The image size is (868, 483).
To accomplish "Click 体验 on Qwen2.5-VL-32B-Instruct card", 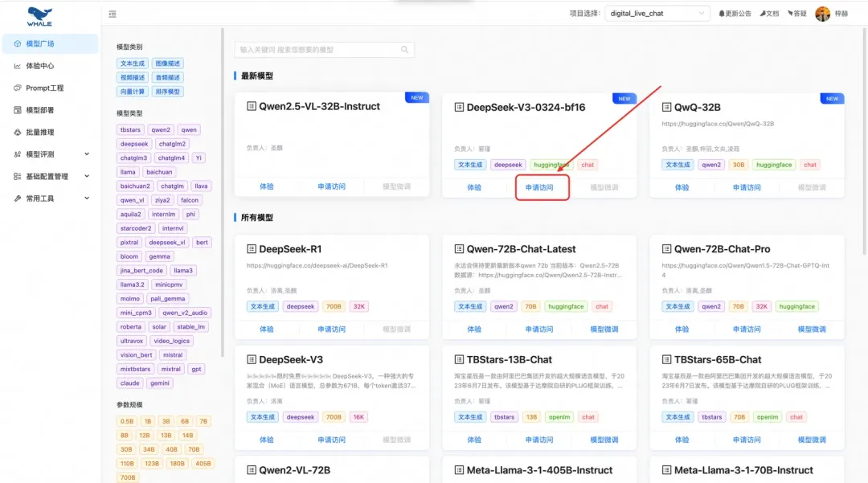I will [267, 187].
